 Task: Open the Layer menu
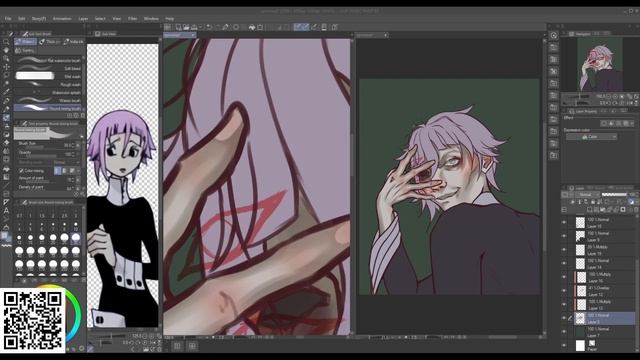[83, 19]
